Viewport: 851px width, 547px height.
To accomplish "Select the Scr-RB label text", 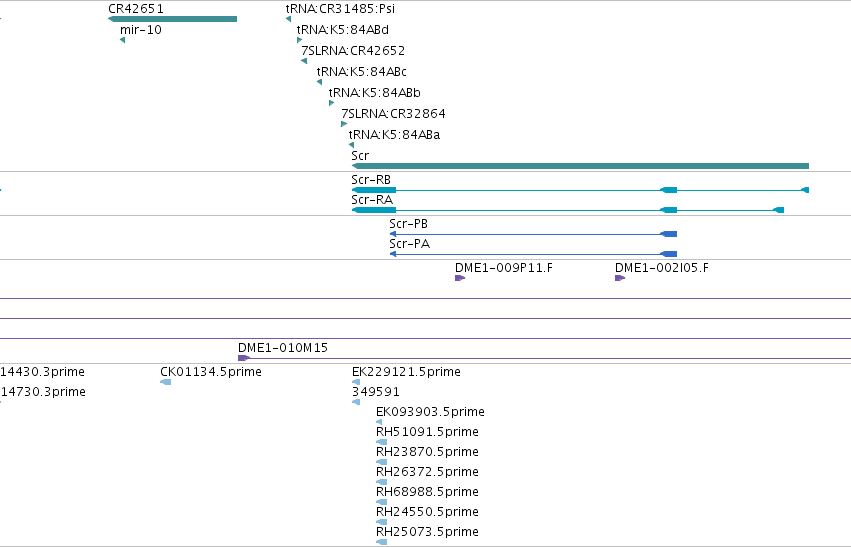I will (x=371, y=180).
